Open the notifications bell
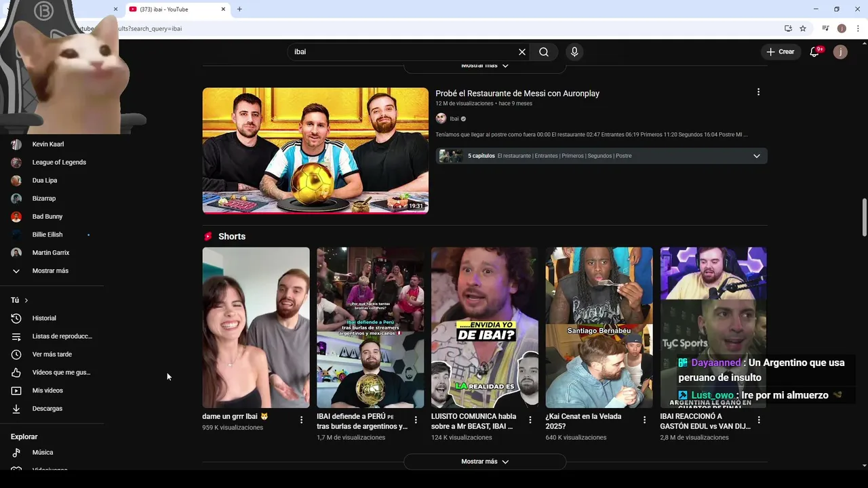This screenshot has width=868, height=488. pos(815,52)
